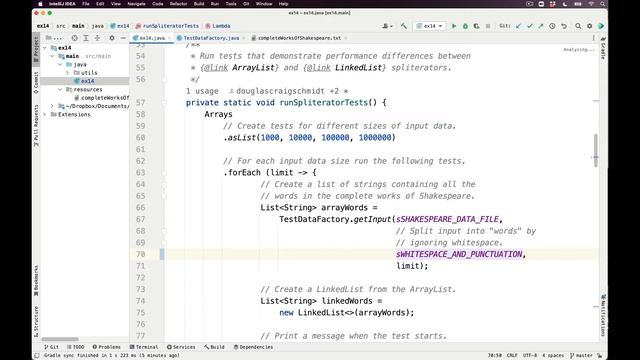
Task: Click the JetBrains Toolbox colorful icon
Action: coord(601,26)
